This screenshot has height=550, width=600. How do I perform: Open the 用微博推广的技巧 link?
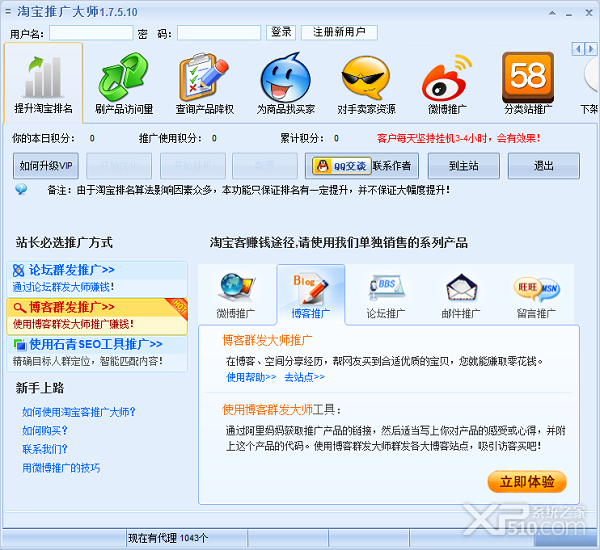pyautogui.click(x=61, y=468)
